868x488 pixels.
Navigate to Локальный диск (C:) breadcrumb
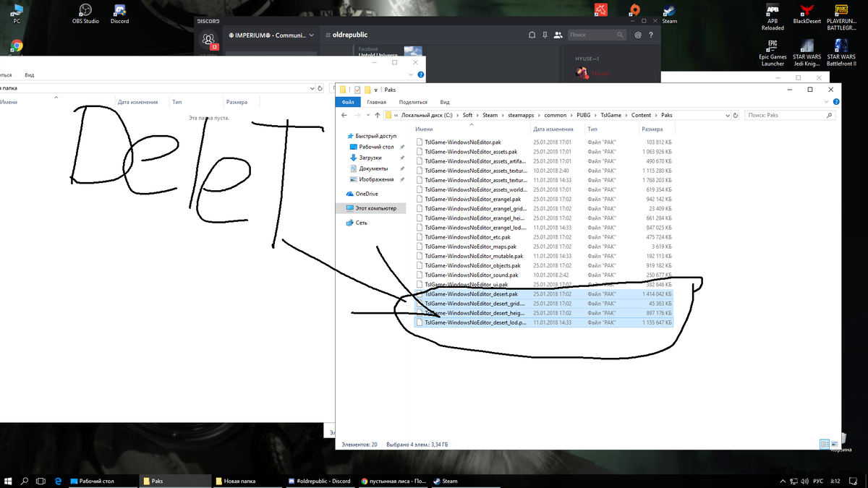point(427,115)
